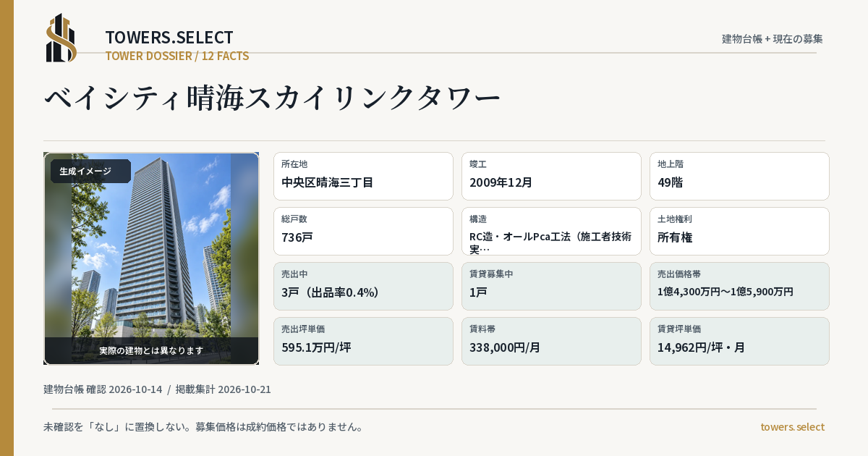Click the 生成イメージ badge on the image
Viewport: 868px width, 456px height.
pos(90,172)
